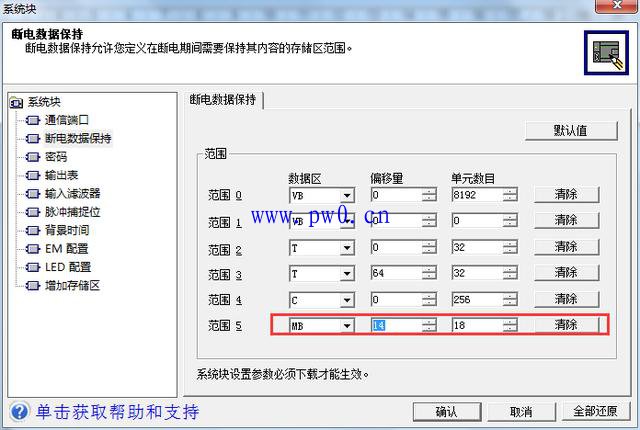Click 范围 1 unit count spinner arrows
Image resolution: width=640 pixels, height=430 pixels.
510,221
